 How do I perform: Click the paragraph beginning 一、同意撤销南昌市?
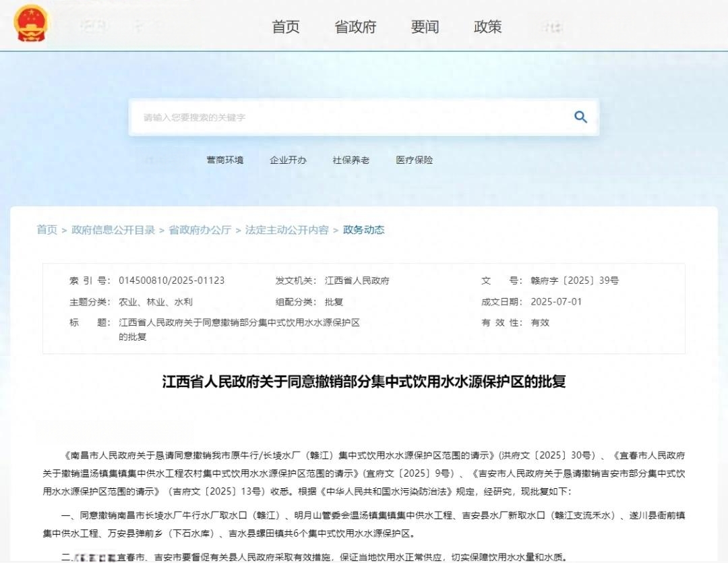364,525
